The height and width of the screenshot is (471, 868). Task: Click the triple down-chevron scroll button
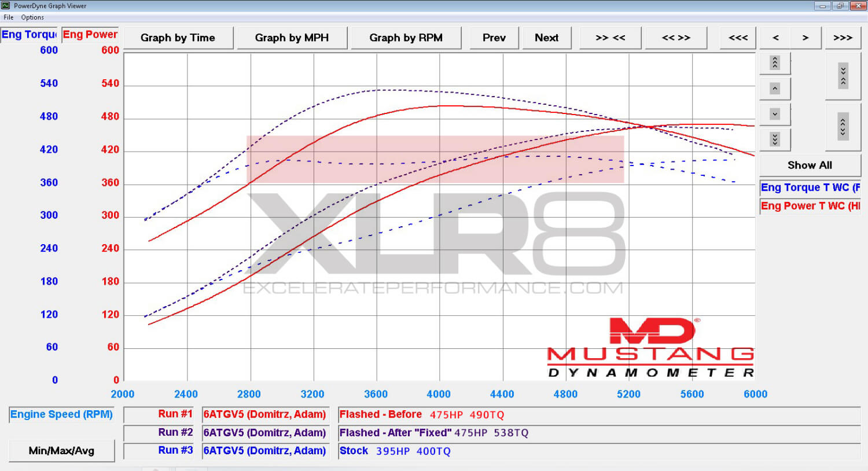pos(775,139)
